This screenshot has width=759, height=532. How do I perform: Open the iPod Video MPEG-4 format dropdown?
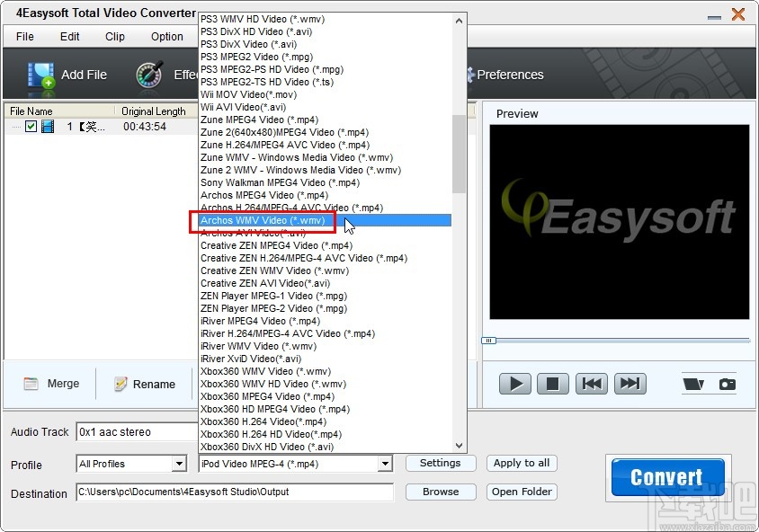[x=385, y=464]
